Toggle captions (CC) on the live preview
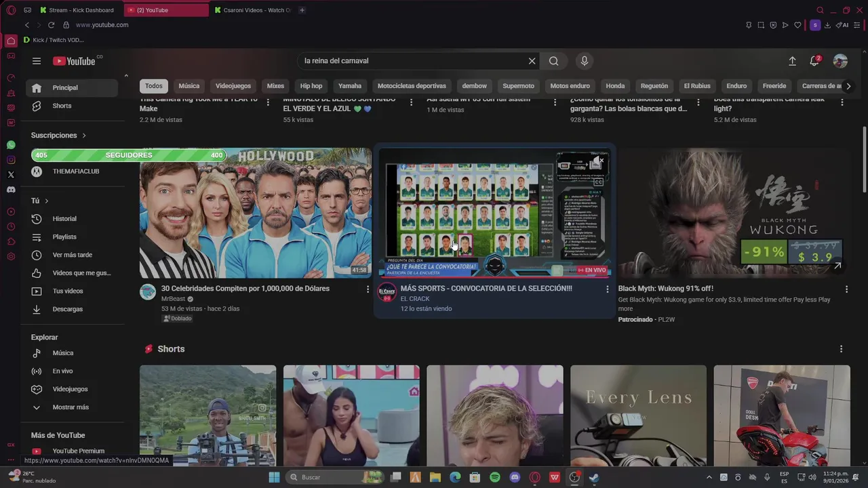Viewport: 868px width, 488px height. pos(599,182)
